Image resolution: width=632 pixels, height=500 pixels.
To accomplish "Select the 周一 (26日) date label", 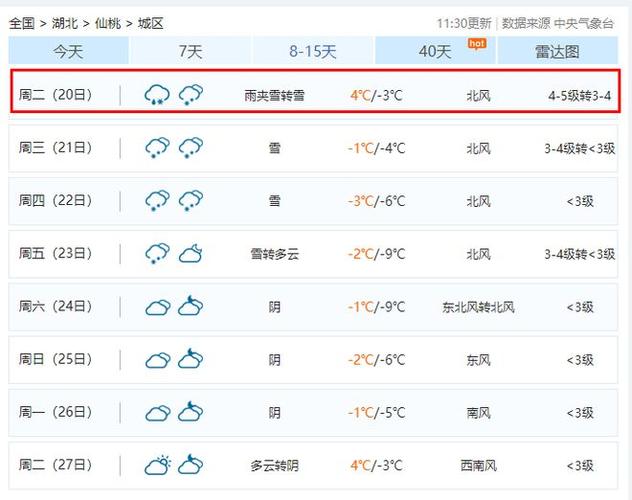I will click(x=55, y=412).
